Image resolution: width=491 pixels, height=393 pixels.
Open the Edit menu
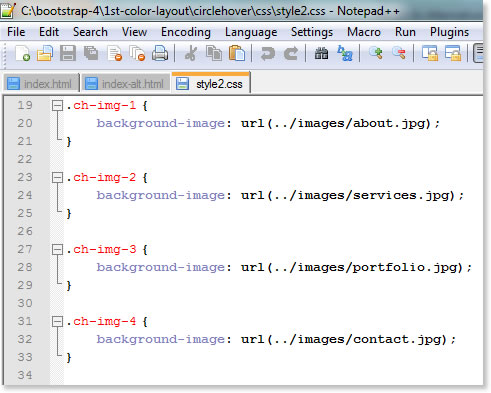click(x=49, y=32)
